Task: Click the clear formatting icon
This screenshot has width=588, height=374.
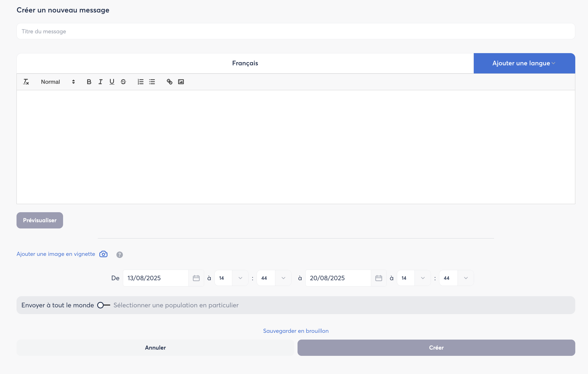Action: coord(26,82)
